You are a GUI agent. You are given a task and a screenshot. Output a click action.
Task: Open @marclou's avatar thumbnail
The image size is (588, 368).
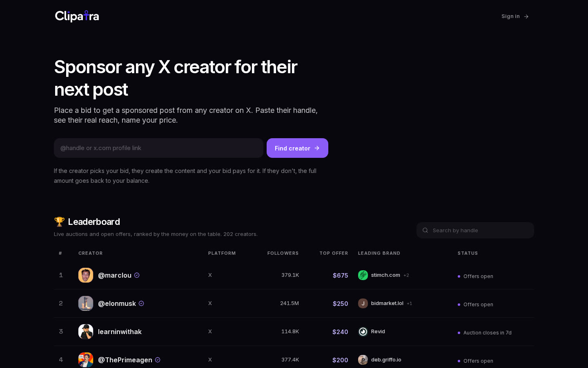click(86, 275)
